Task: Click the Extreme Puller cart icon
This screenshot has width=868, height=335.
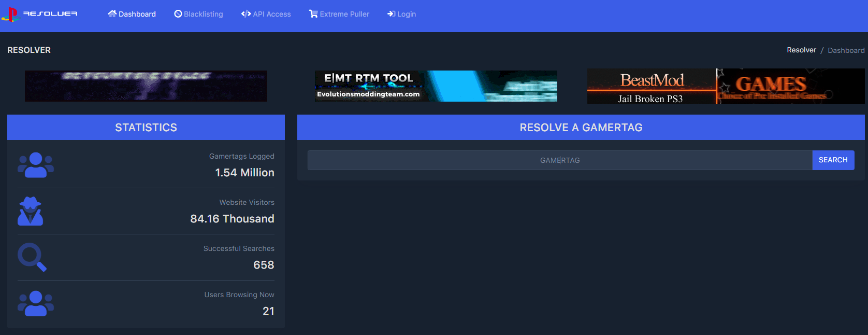Action: coord(313,14)
